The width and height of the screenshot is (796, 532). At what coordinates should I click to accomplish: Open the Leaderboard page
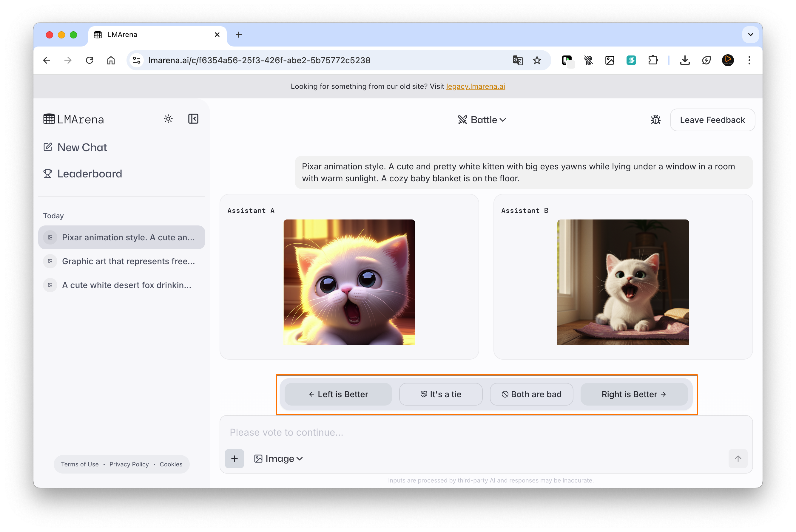click(89, 174)
